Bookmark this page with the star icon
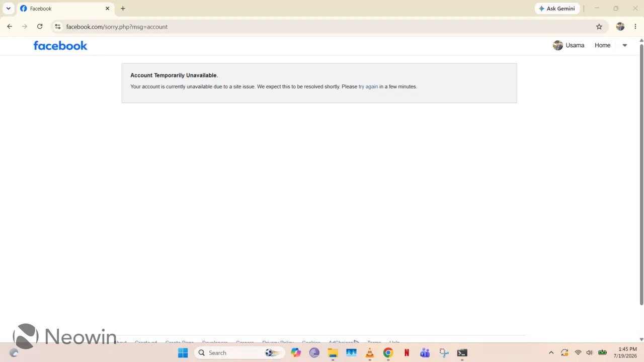644x362 pixels. coord(599,27)
